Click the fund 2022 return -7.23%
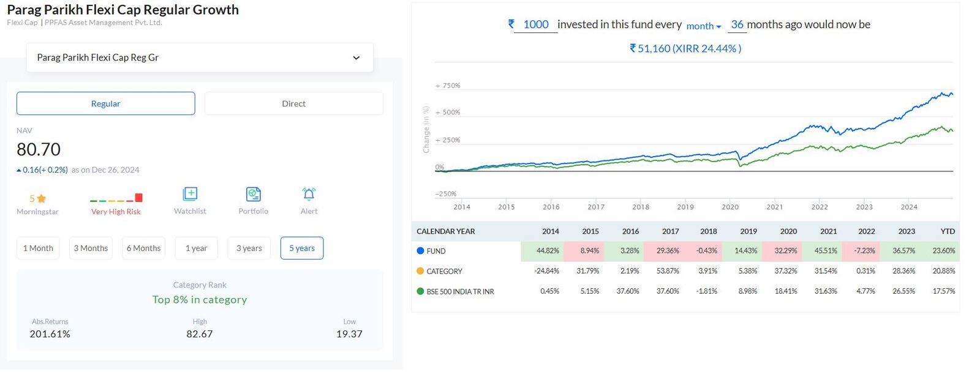The image size is (980, 380). point(864,251)
